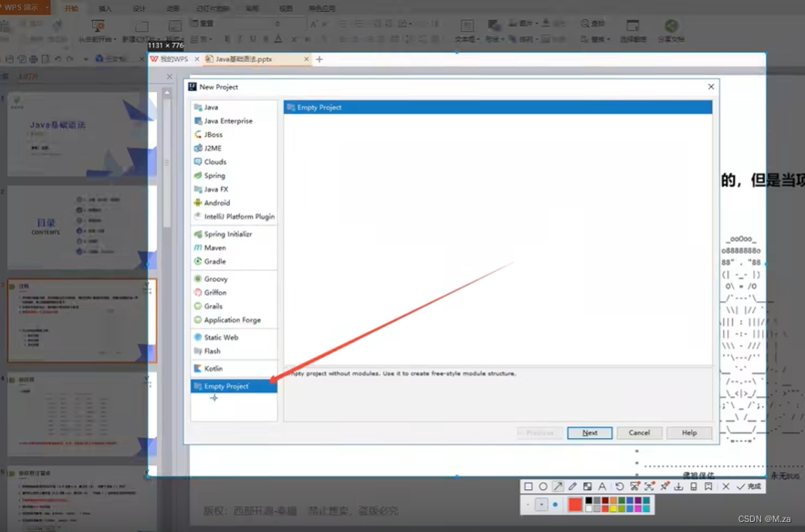Click the Next button
805x532 pixels.
point(590,433)
